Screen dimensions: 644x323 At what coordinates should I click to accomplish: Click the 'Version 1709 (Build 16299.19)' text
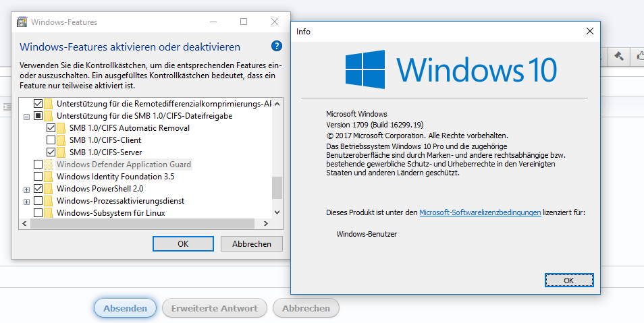(375, 124)
